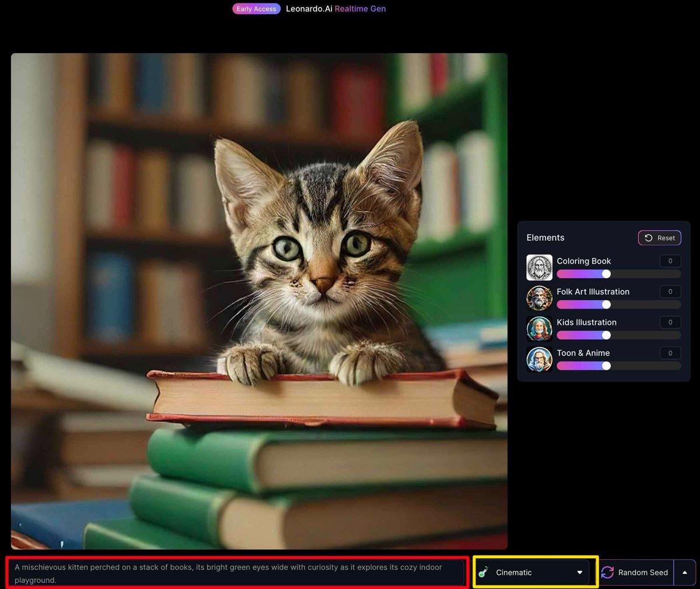Image resolution: width=700 pixels, height=589 pixels.
Task: Reset the Elements panel
Action: click(659, 238)
